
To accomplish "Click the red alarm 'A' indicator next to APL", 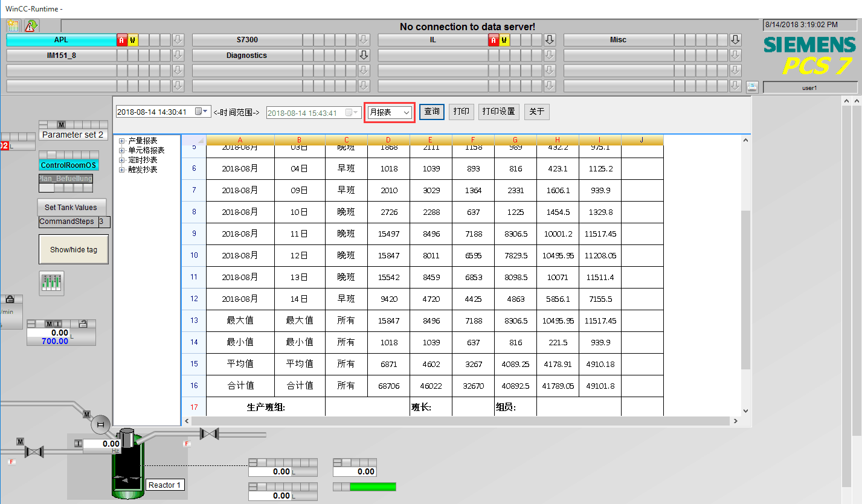I will 122,40.
